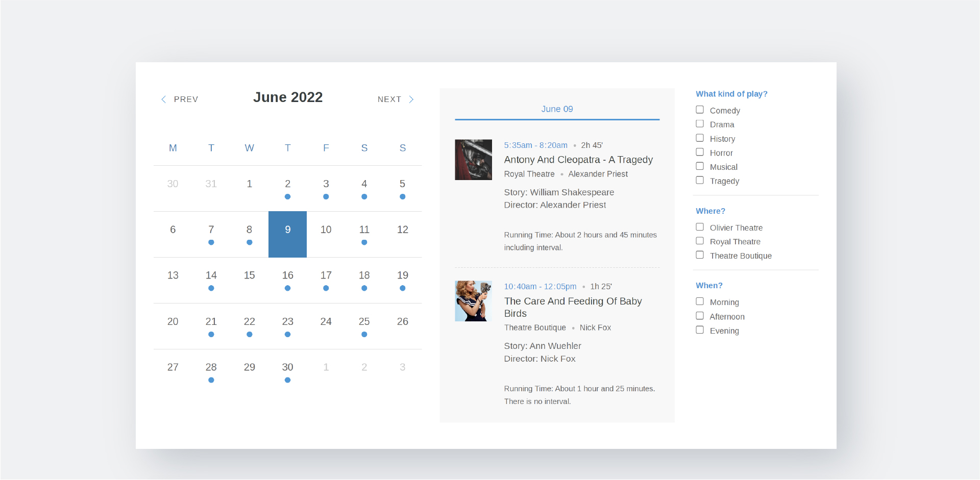Enable the Comedy play filter checkbox
The height and width of the screenshot is (480, 980).
(x=700, y=110)
